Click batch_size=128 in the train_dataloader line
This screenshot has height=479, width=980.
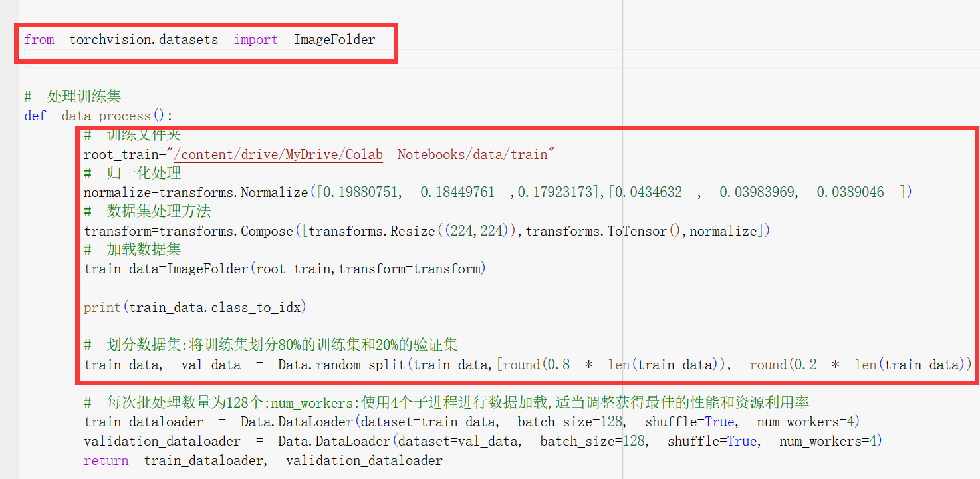pyautogui.click(x=570, y=422)
